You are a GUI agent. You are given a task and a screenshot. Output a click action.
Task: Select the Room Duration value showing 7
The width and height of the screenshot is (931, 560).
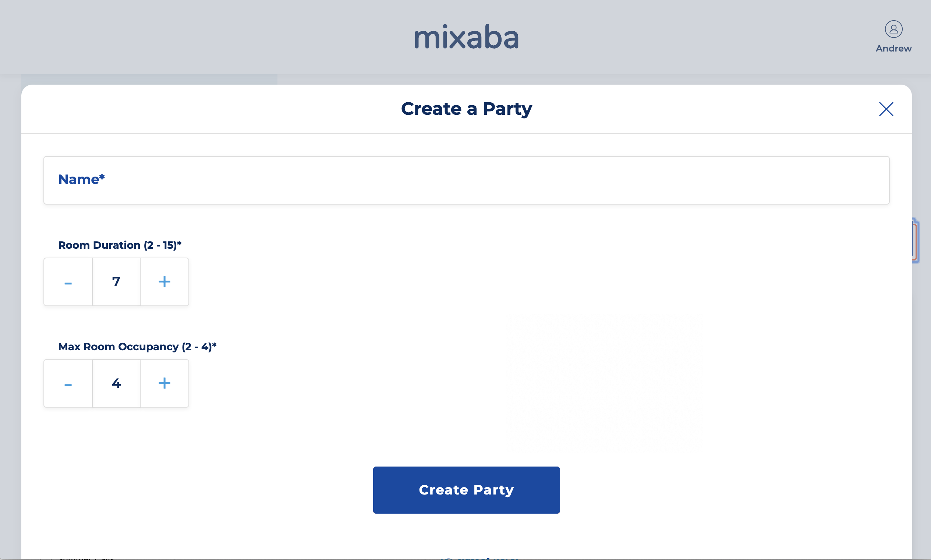point(116,281)
